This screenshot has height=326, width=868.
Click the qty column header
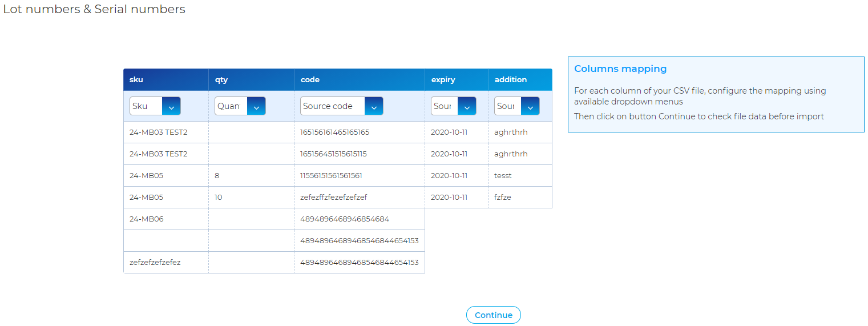point(252,80)
